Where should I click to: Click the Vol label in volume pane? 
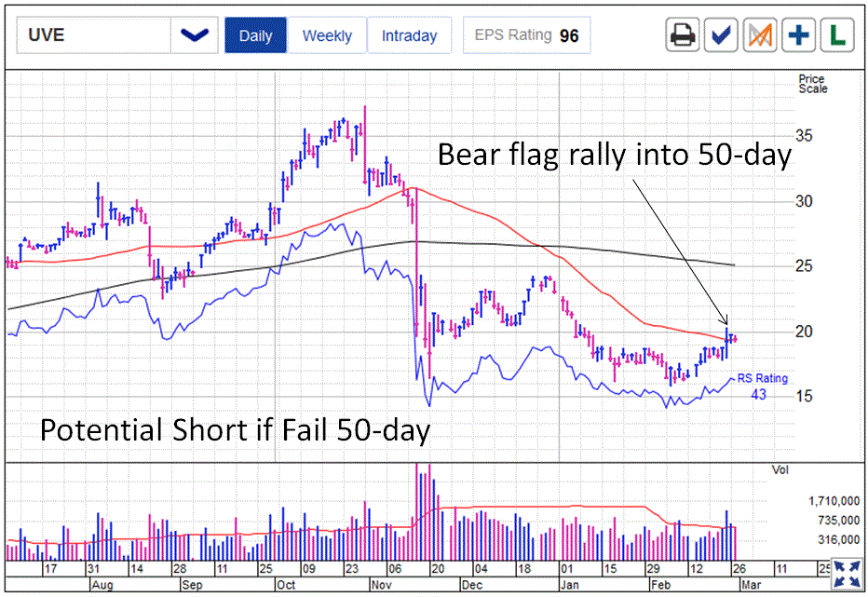(780, 470)
